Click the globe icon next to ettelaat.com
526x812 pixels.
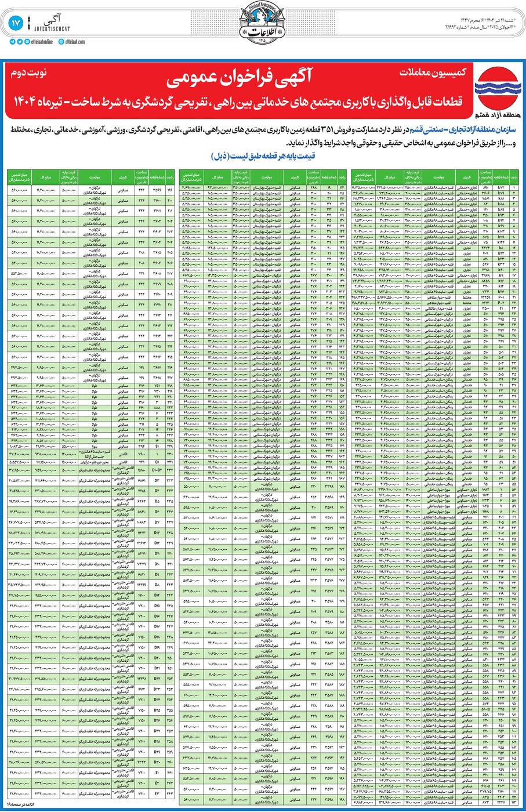[x=61, y=42]
